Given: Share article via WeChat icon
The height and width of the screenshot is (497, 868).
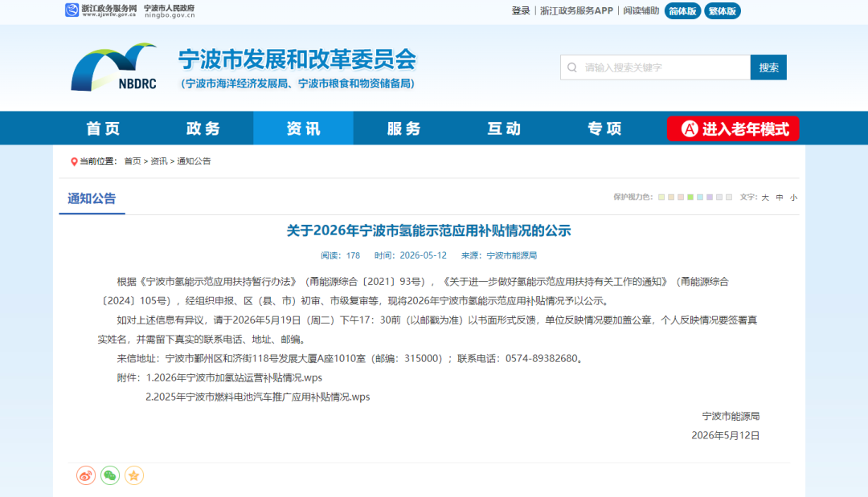Looking at the screenshot, I should click(110, 475).
